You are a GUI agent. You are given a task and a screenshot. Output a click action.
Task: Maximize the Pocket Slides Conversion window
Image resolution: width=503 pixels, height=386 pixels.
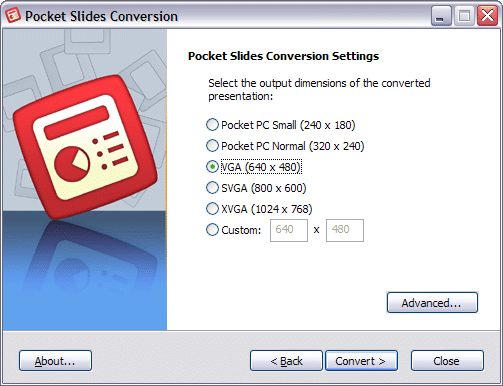tap(464, 16)
